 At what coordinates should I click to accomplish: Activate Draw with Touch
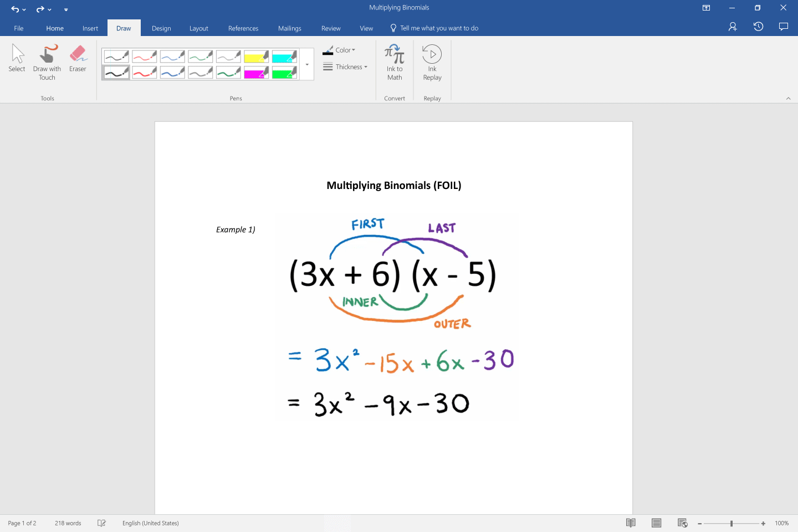pos(47,61)
